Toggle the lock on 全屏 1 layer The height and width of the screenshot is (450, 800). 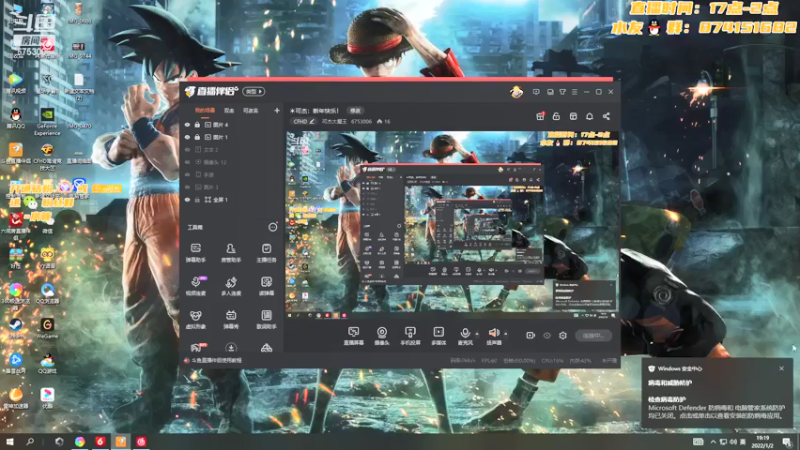[197, 199]
